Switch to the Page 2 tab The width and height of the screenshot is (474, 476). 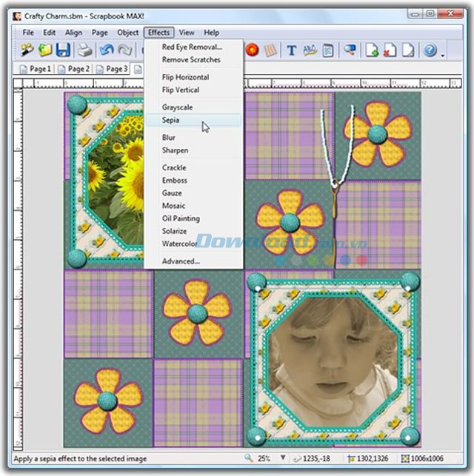[x=74, y=69]
